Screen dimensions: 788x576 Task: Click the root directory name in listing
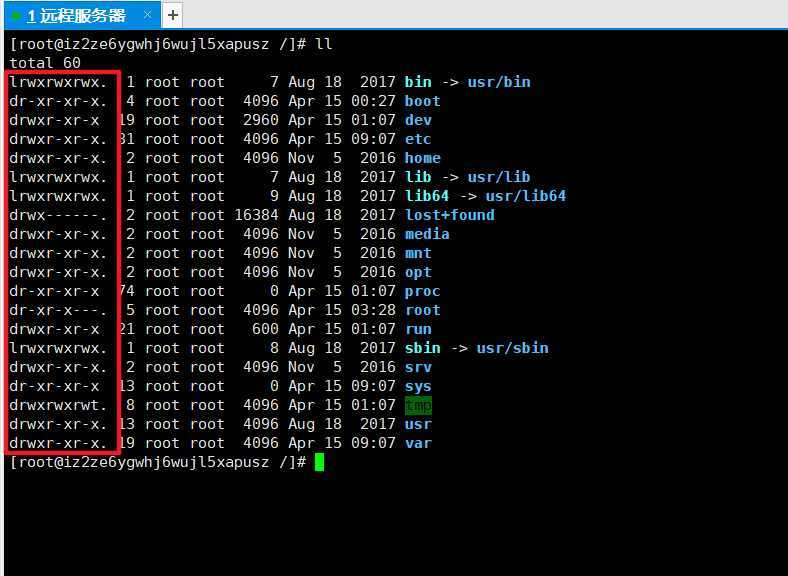[x=423, y=310]
